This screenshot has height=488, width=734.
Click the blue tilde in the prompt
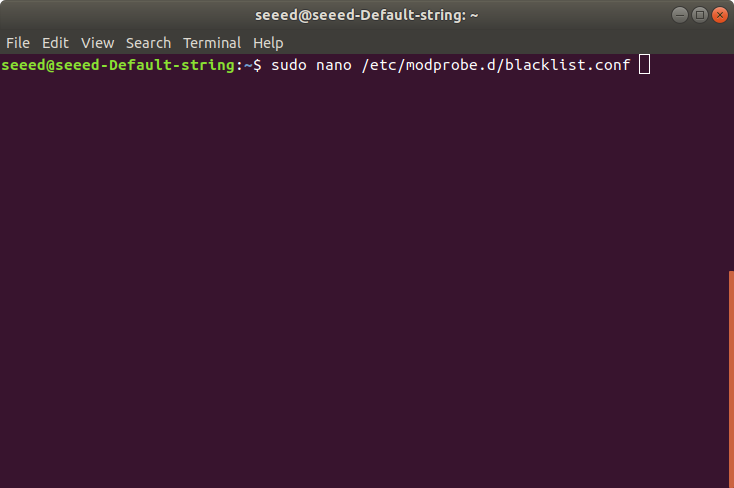[248, 65]
